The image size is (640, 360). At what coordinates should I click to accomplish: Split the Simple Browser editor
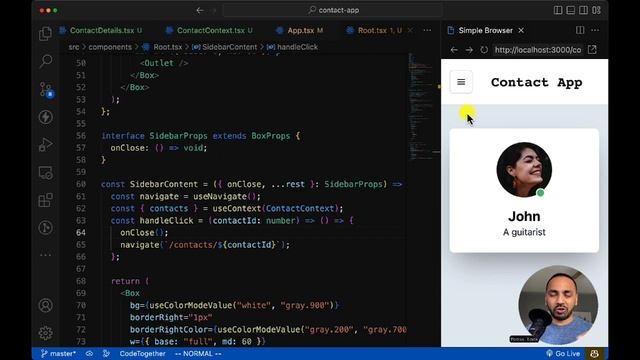point(580,31)
